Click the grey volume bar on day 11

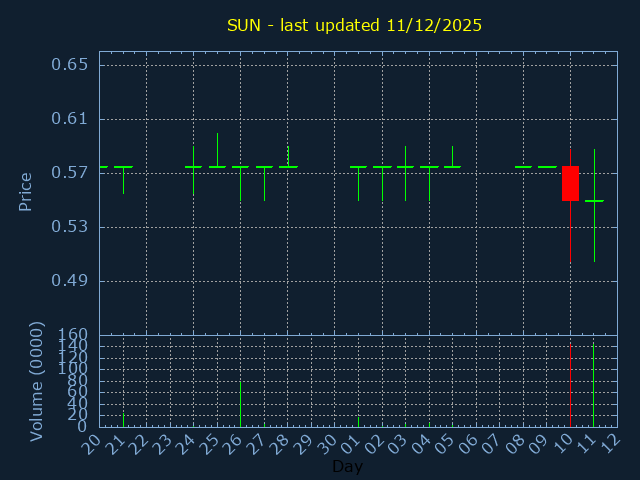coord(594,385)
